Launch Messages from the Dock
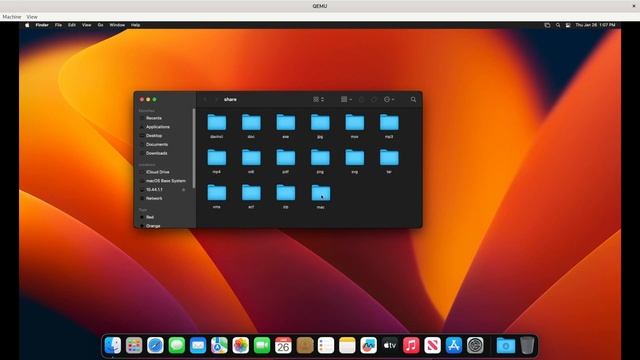The height and width of the screenshot is (360, 640). 177,345
